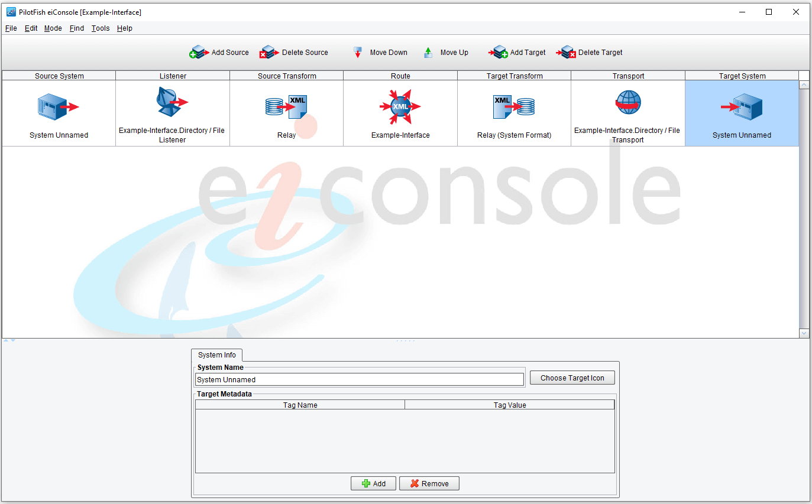The image size is (812, 504).
Task: Click the Transport column header
Action: (x=628, y=76)
